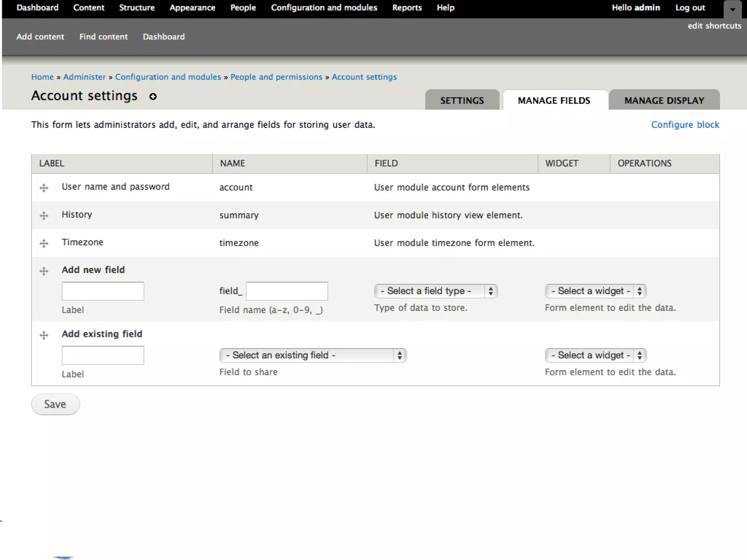Open the Select a field type dropdown
This screenshot has width=747, height=560.
pyautogui.click(x=436, y=291)
